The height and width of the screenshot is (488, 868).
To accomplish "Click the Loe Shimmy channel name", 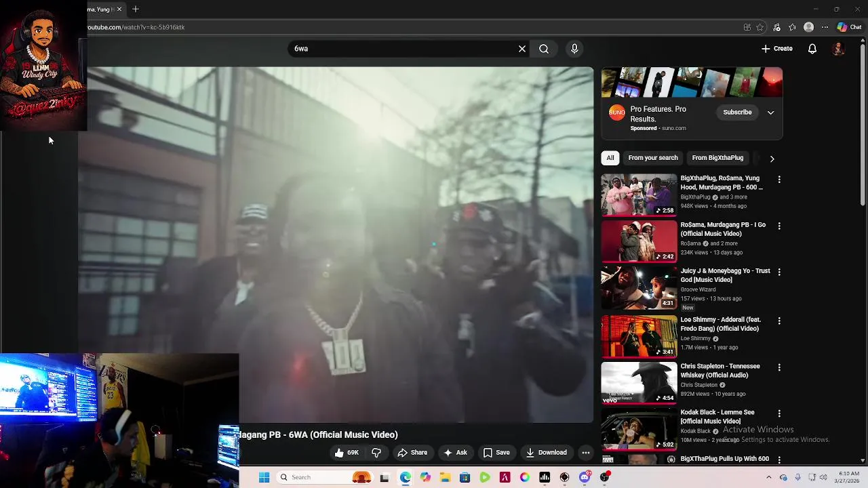I will 696,338.
